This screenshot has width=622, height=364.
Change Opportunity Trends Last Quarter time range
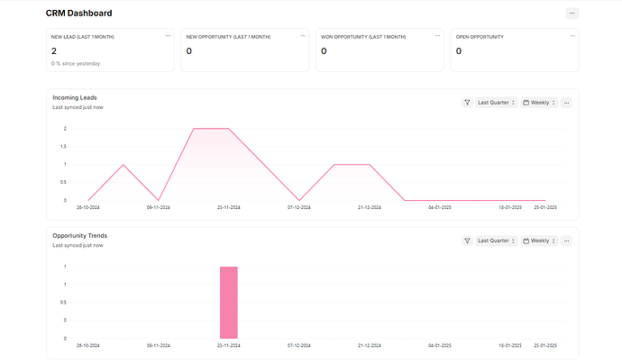(497, 241)
